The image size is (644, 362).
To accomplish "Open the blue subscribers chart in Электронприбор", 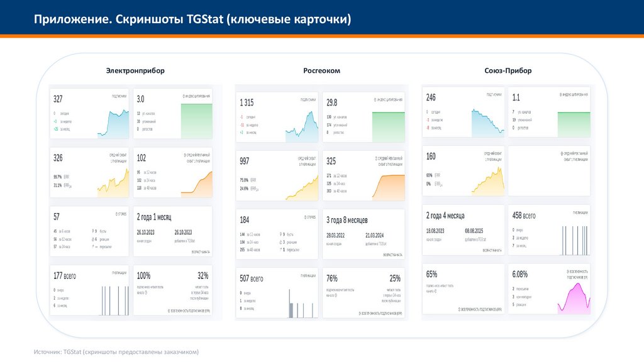I will pos(113,124).
